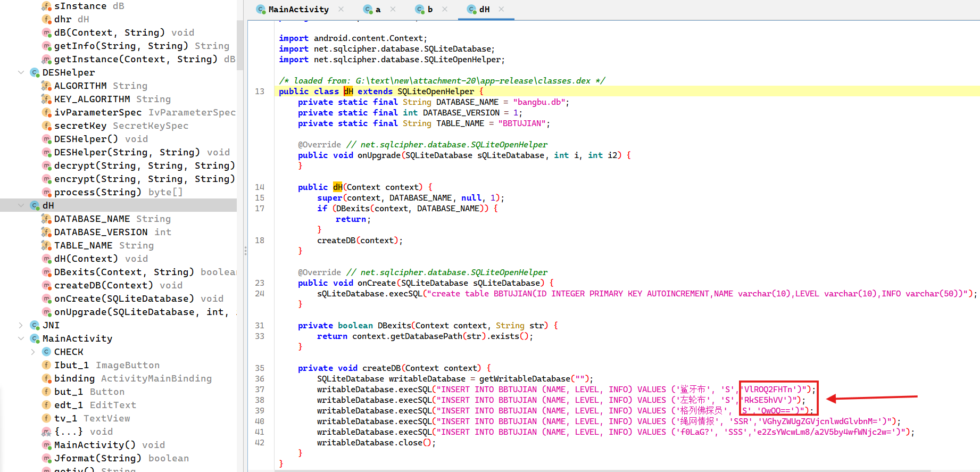
Task: Click the dH tab class icon
Action: [471, 9]
